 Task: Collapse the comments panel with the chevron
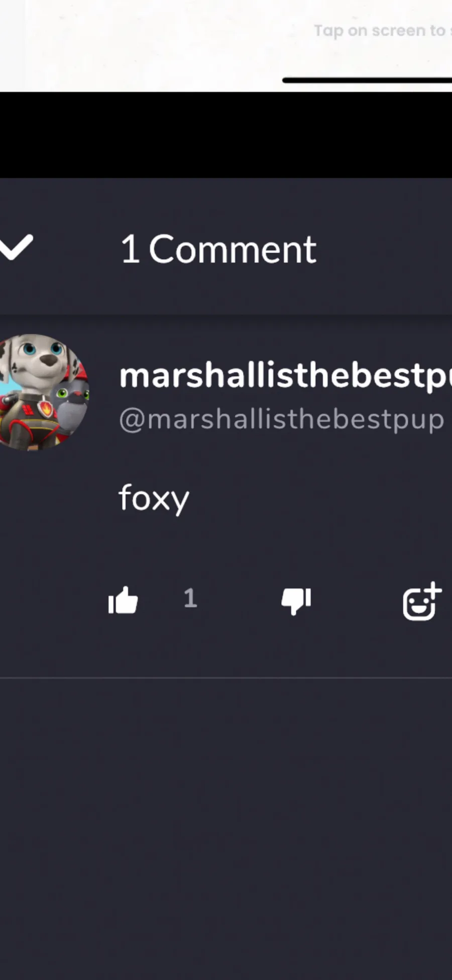16,247
